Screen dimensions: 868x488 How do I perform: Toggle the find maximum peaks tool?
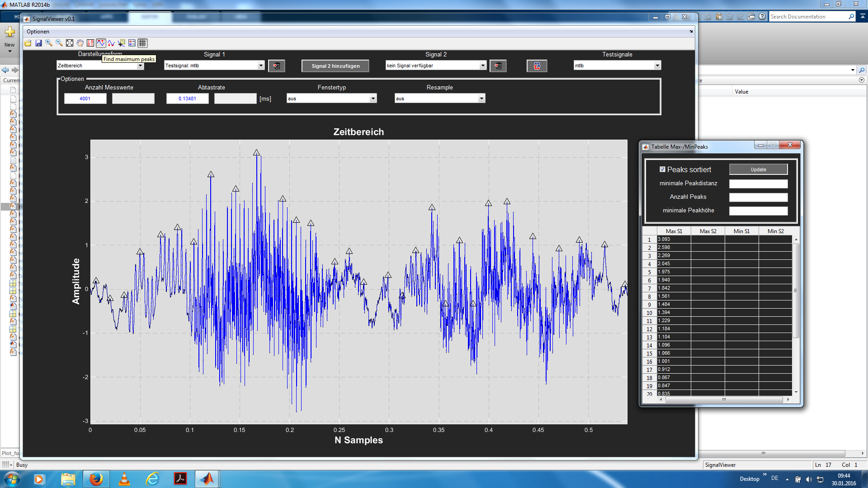point(101,43)
